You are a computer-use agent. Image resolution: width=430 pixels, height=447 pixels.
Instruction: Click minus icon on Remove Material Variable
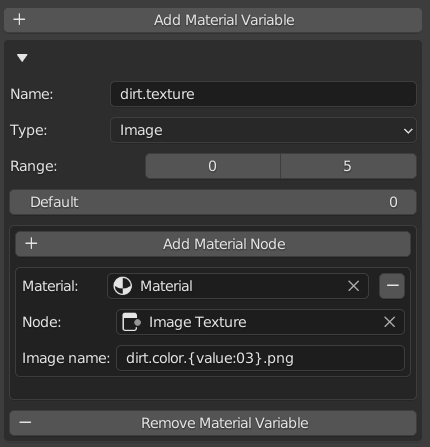[25, 423]
